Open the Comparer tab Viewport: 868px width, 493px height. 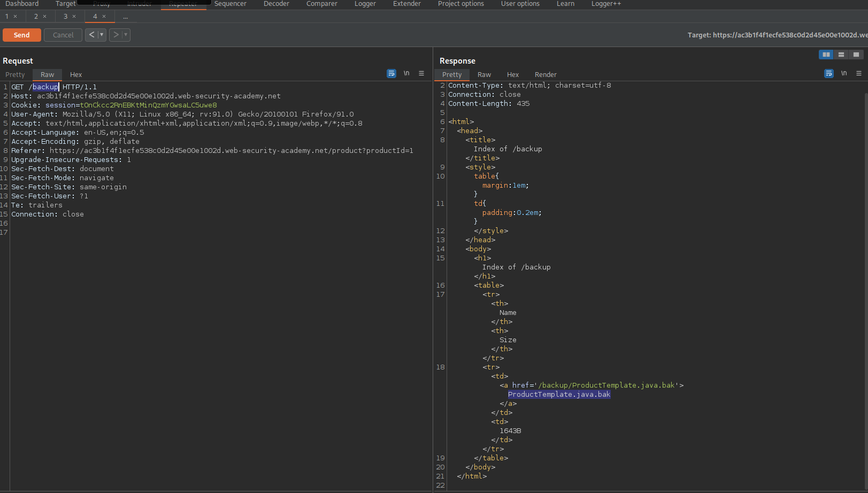[322, 4]
